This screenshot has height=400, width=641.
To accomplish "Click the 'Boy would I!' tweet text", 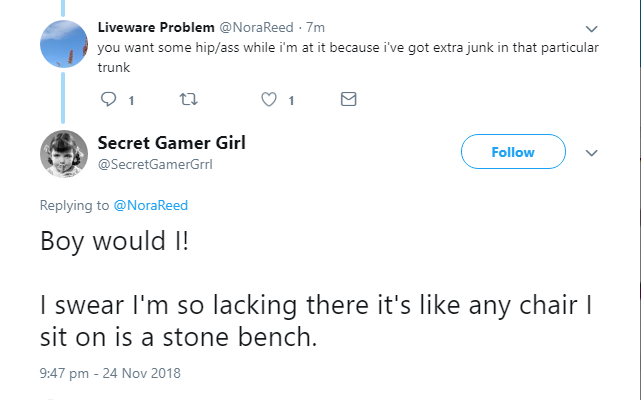I will tap(114, 241).
